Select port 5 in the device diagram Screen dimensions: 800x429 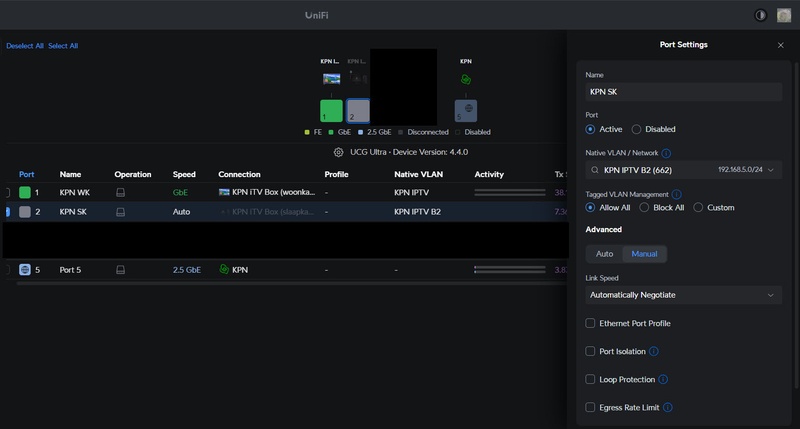[x=466, y=111]
